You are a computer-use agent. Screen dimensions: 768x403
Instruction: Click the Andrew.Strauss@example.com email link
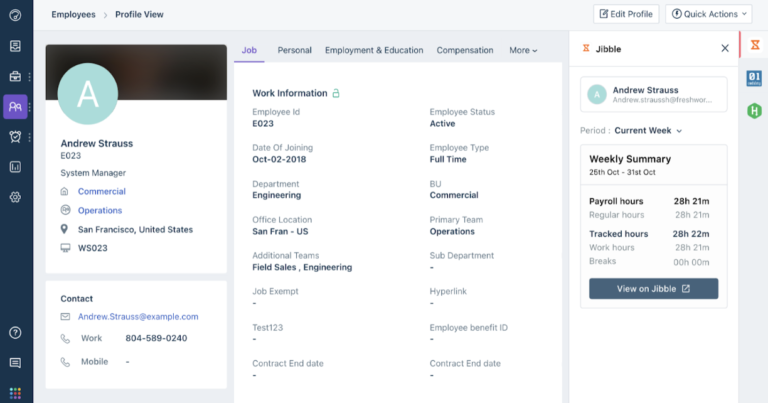point(138,317)
